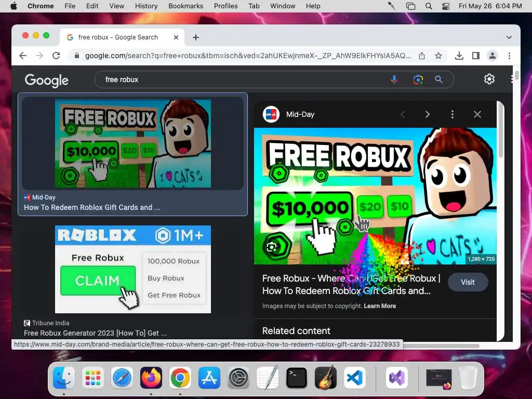Click the page vertical scrollbar
The width and height of the screenshot is (532, 399).
click(x=516, y=75)
